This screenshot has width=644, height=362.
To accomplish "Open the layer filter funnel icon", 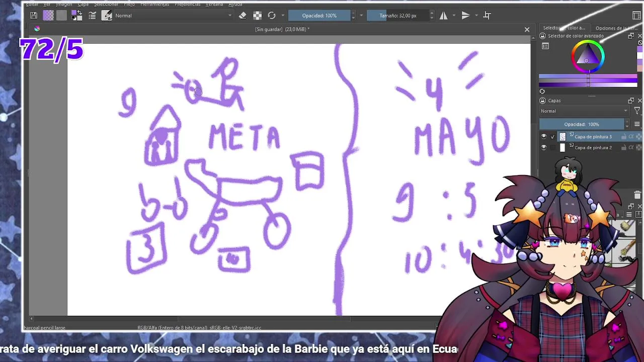I will coord(637,111).
